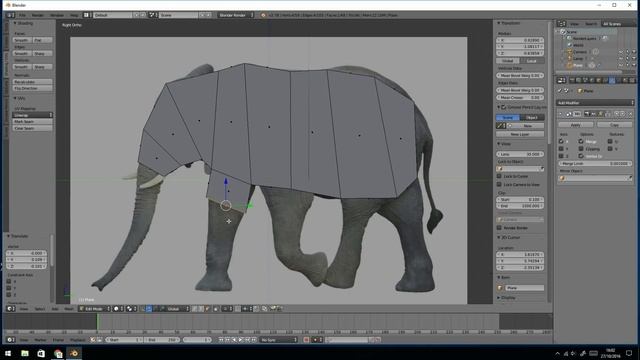
Task: Click the Merge Limit slider field
Action: [595, 164]
